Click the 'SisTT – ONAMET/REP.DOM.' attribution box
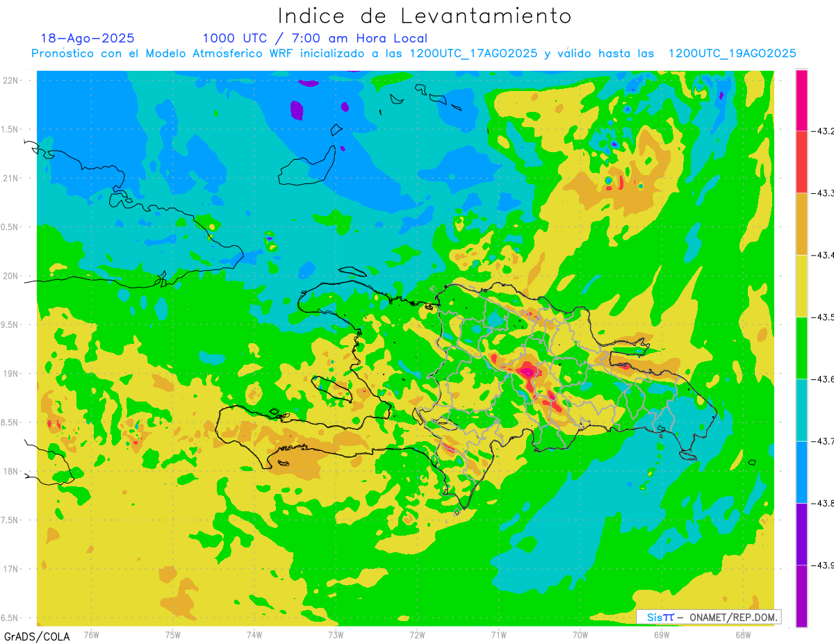 click(709, 617)
